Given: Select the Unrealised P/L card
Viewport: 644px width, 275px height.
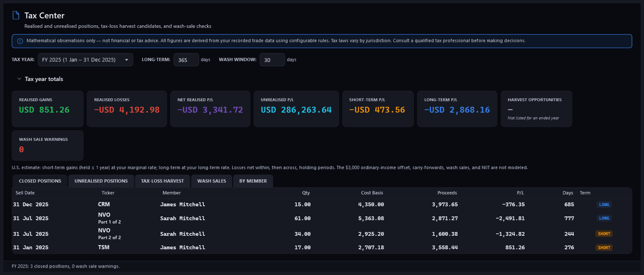Looking at the screenshot, I should pyautogui.click(x=296, y=109).
